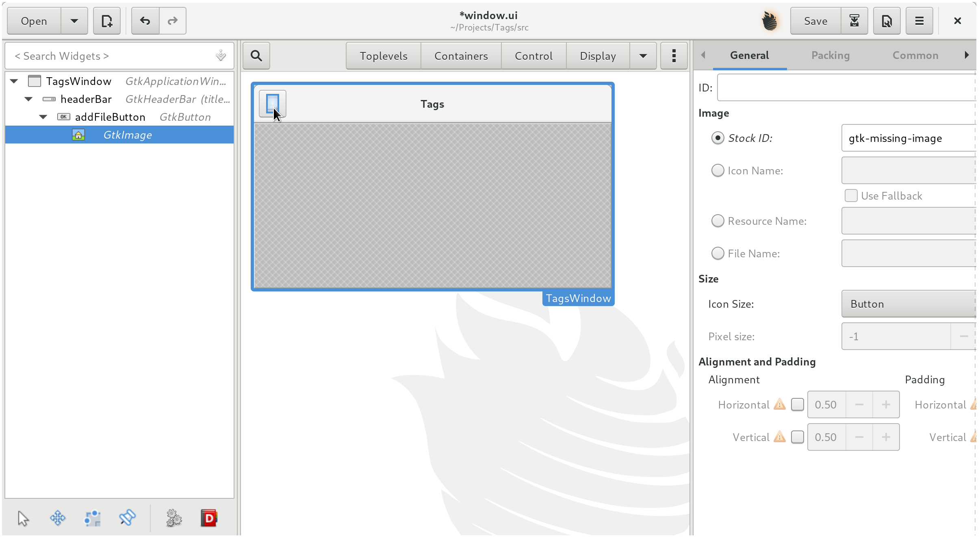Click the Vertical alignment warning icon
Image resolution: width=980 pixels, height=539 pixels.
tap(780, 437)
